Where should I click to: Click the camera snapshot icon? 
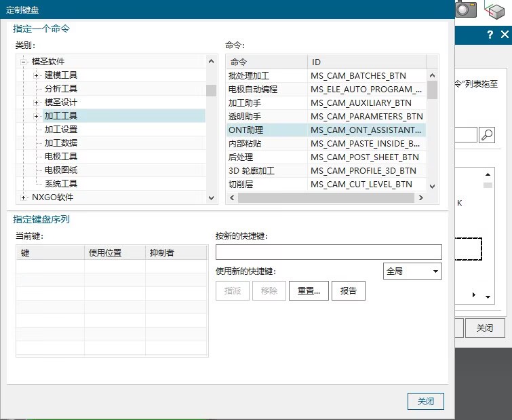466,9
